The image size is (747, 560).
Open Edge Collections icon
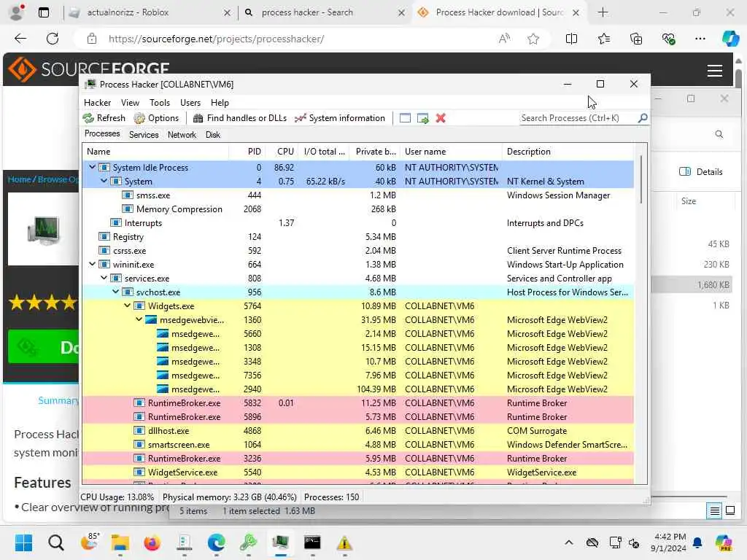pos(636,39)
